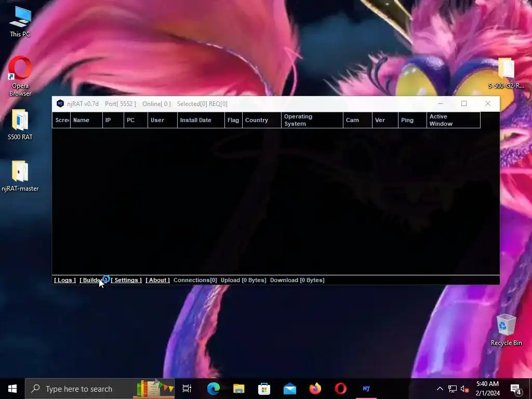The height and width of the screenshot is (399, 532).
Task: Launch Opera from taskbar
Action: [341, 389]
